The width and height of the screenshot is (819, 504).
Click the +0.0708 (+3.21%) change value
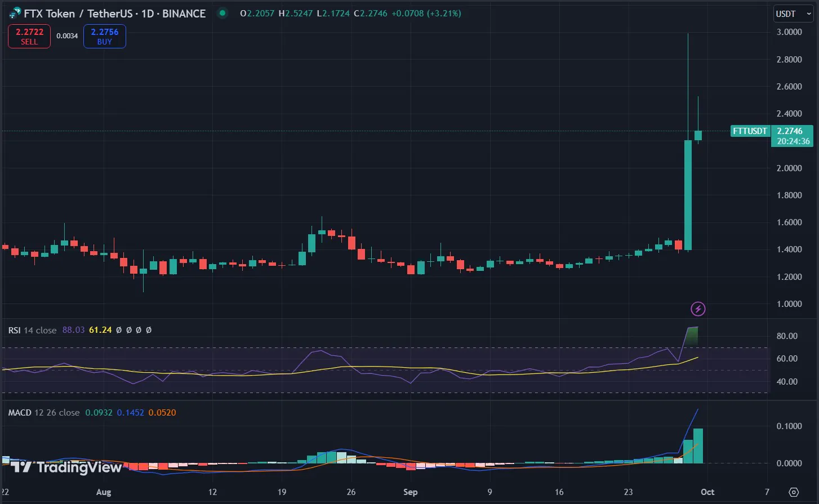[426, 13]
